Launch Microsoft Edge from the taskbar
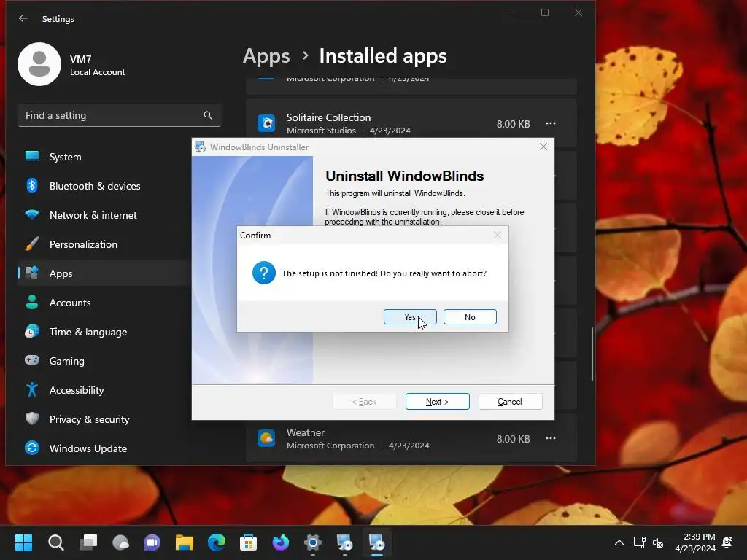The image size is (747, 560). pyautogui.click(x=217, y=542)
